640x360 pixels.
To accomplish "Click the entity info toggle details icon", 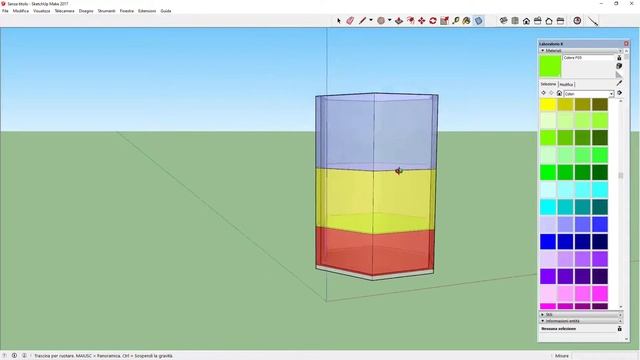I will tap(619, 329).
